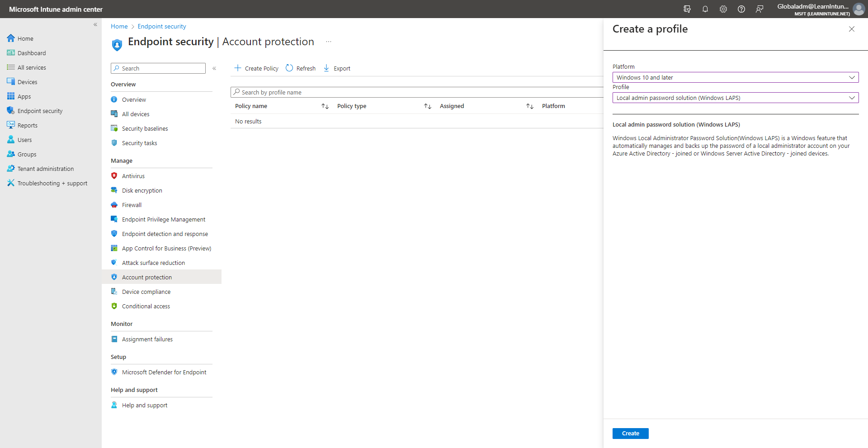The width and height of the screenshot is (868, 448).
Task: Open Firewall menu item
Action: pos(132,205)
